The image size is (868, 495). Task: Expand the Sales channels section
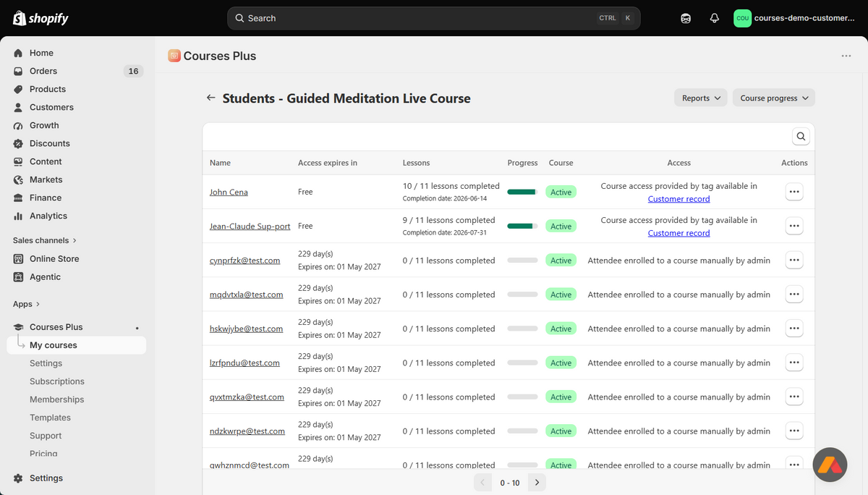[x=45, y=240]
